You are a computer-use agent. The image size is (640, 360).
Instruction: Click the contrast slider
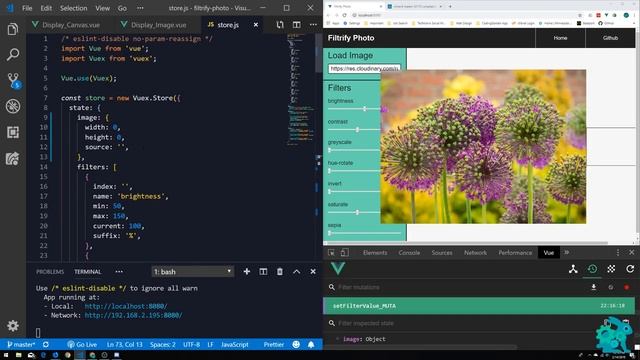click(354, 130)
